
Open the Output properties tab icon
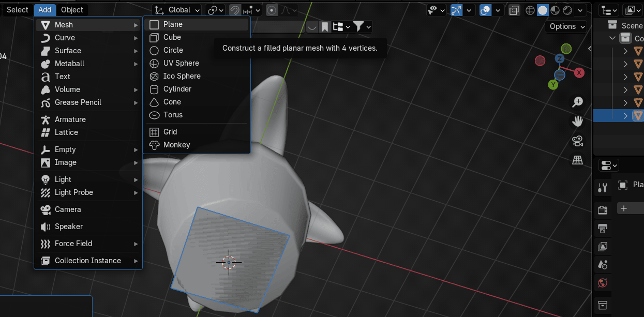click(x=602, y=228)
